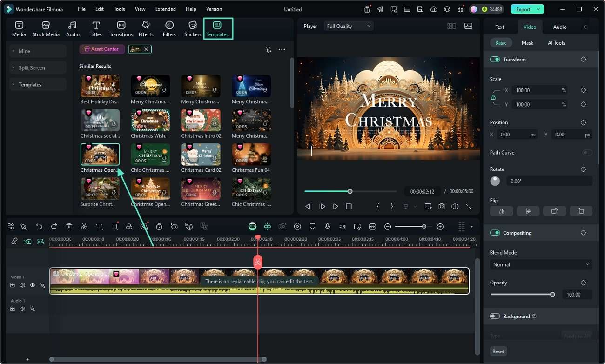Enable the Background switch
605x364 pixels.
click(x=495, y=316)
